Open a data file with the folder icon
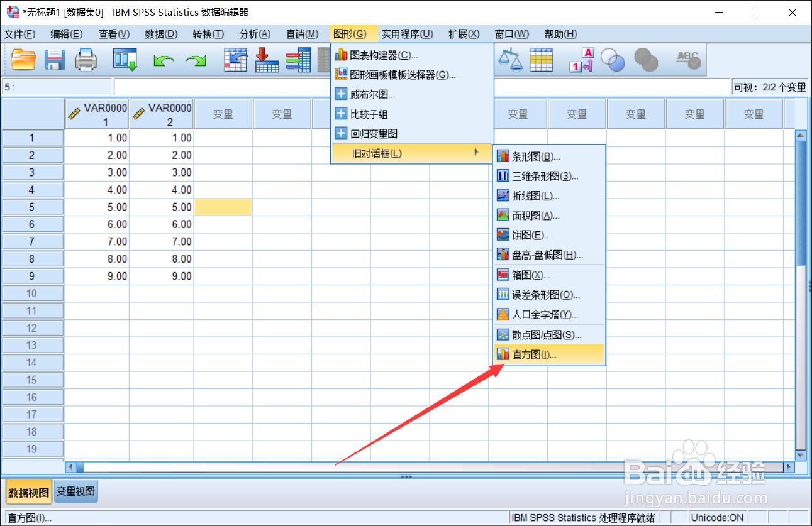 23,60
